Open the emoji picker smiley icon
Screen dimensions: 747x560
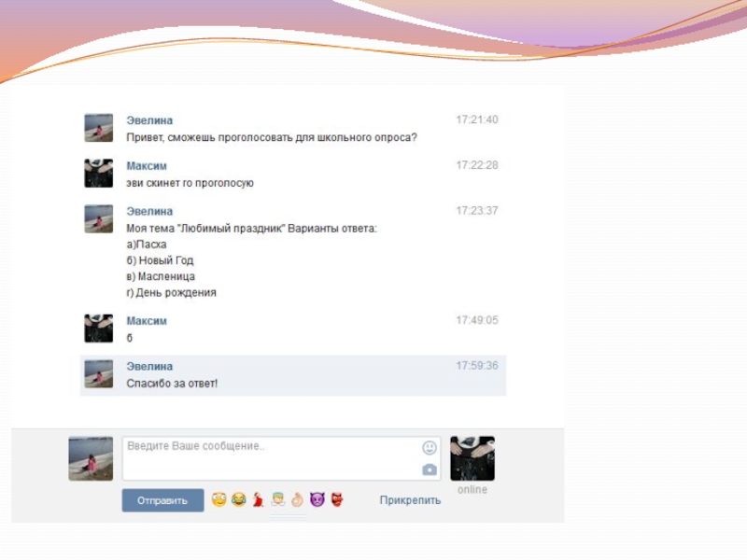click(430, 448)
